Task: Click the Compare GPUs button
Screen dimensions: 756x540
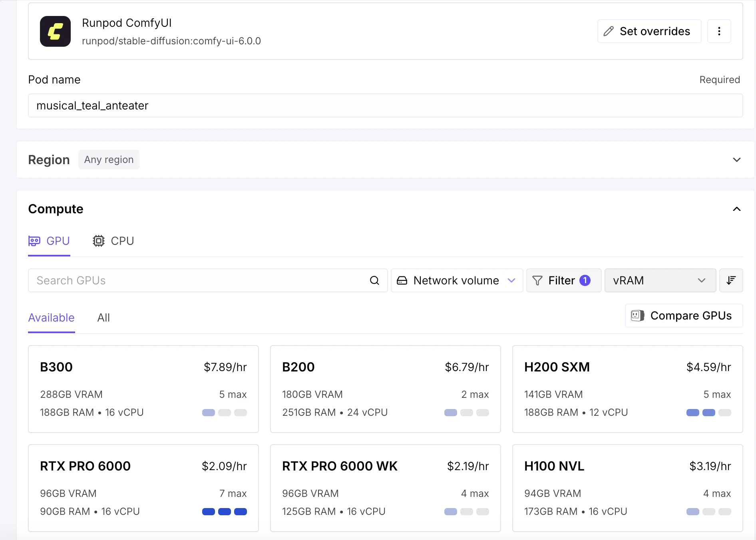Action: pyautogui.click(x=684, y=316)
